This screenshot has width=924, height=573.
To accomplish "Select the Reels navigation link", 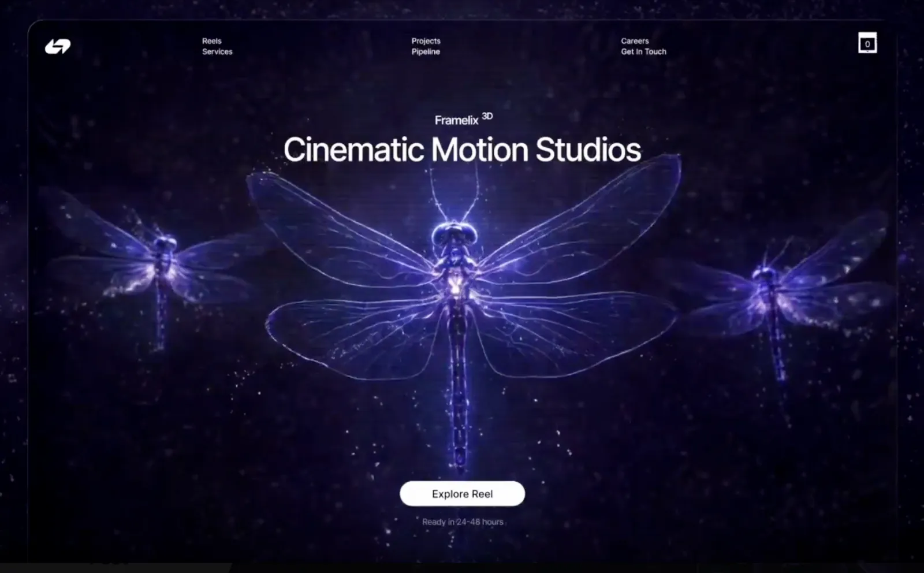I will [211, 41].
